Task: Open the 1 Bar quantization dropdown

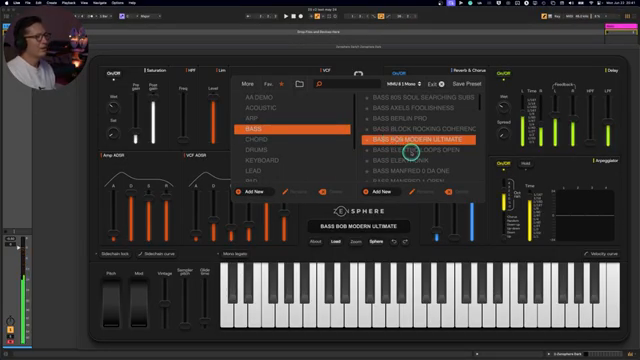Action: click(106, 16)
